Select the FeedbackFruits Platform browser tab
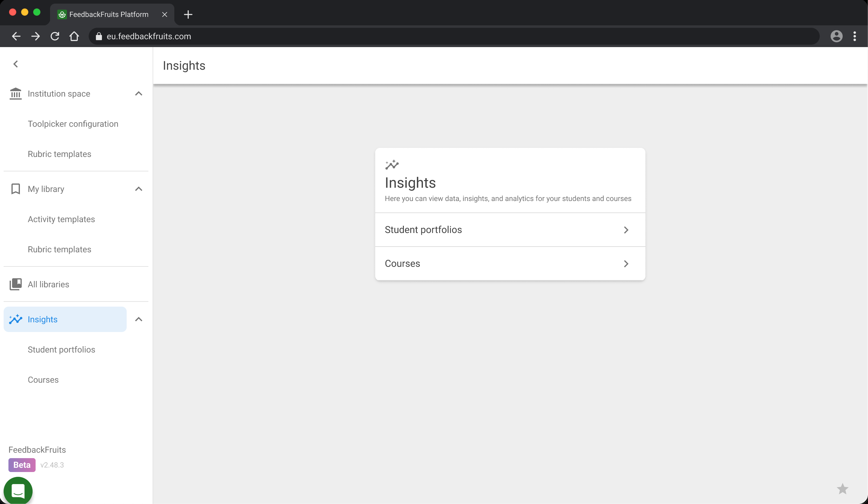Image resolution: width=868 pixels, height=504 pixels. (x=112, y=14)
